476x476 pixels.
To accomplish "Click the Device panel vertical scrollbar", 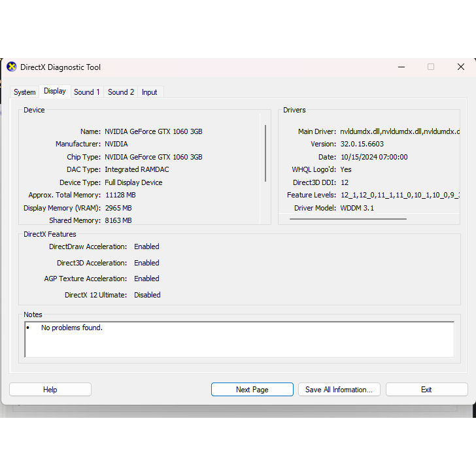I will tap(265, 153).
